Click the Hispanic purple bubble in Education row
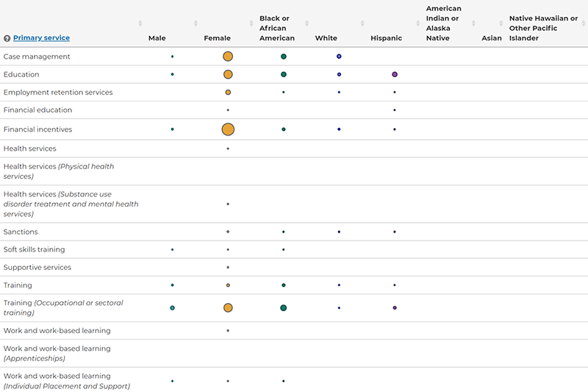The height and width of the screenshot is (392, 588). click(395, 74)
